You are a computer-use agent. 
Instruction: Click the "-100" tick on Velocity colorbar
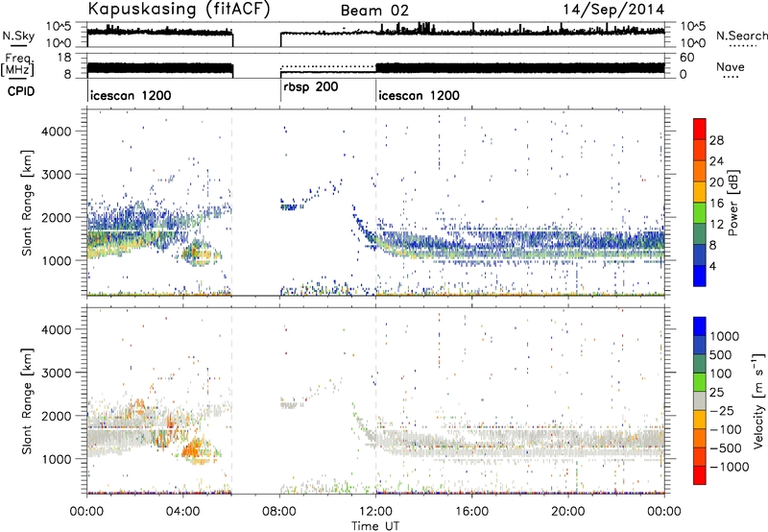(x=725, y=429)
